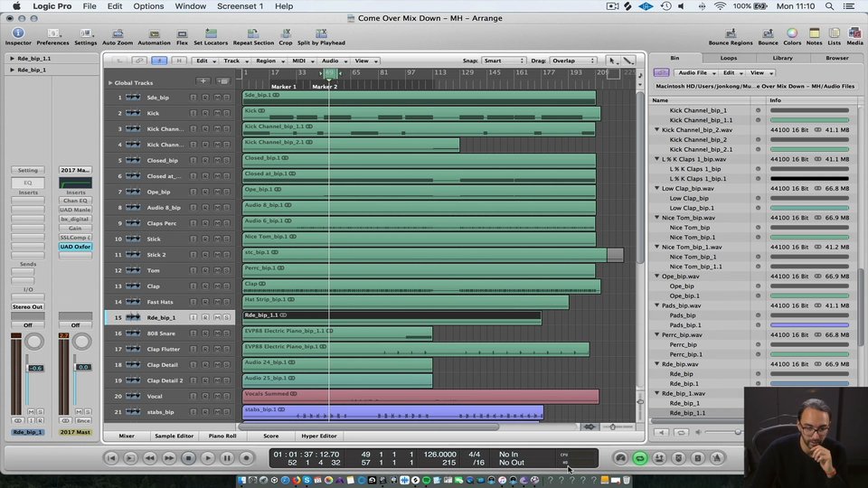Click Split by Playhead icon
This screenshot has height=488, width=868.
click(x=321, y=33)
